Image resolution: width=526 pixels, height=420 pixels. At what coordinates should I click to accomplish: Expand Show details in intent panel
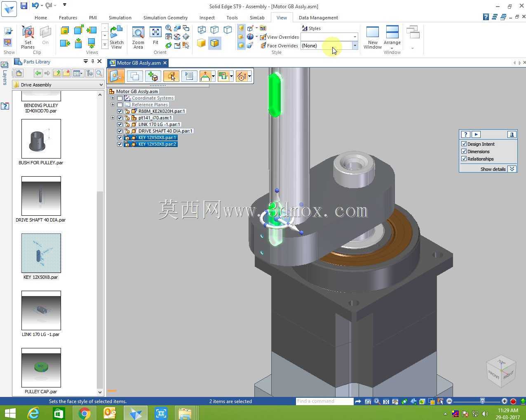point(512,169)
